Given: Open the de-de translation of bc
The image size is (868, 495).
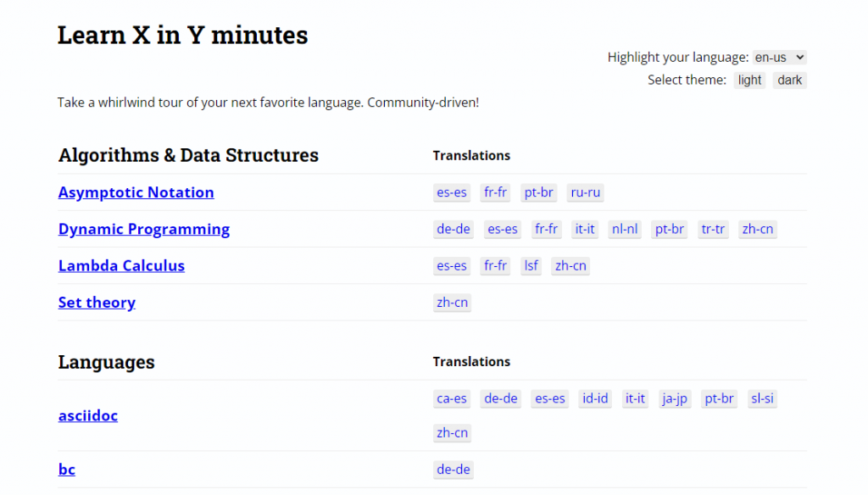Looking at the screenshot, I should 453,469.
